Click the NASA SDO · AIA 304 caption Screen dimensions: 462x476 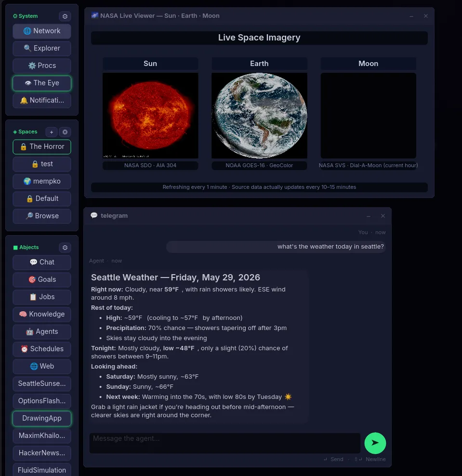150,165
